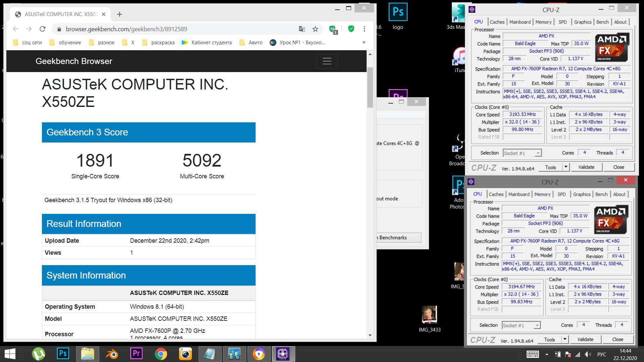Click the Geekbench Browser title link
The image size is (644, 362).
[74, 61]
